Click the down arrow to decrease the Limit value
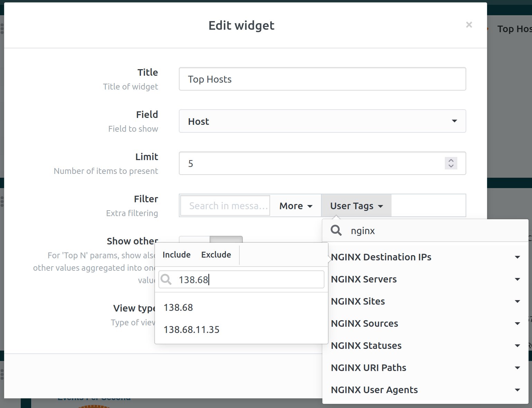Viewport: 532px width, 408px height. pos(451,167)
